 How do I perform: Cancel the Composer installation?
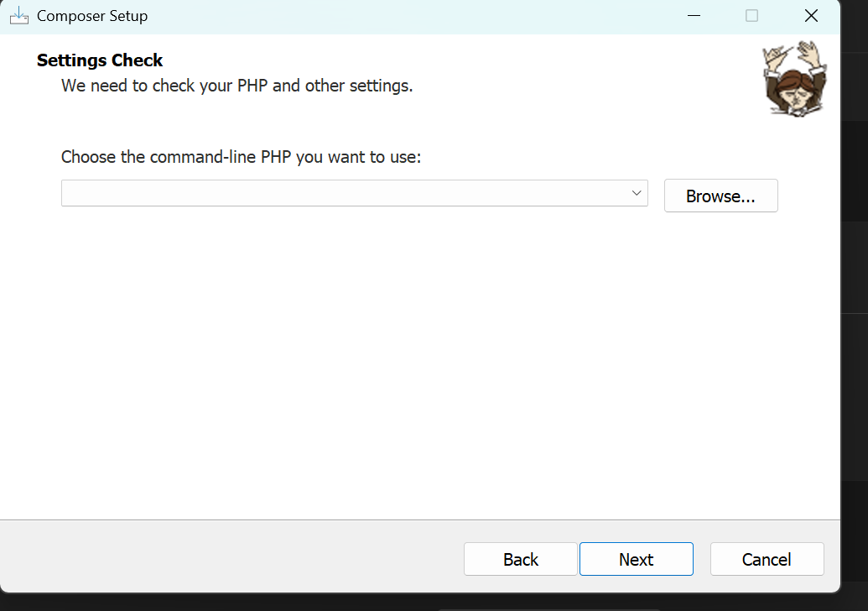(x=767, y=559)
